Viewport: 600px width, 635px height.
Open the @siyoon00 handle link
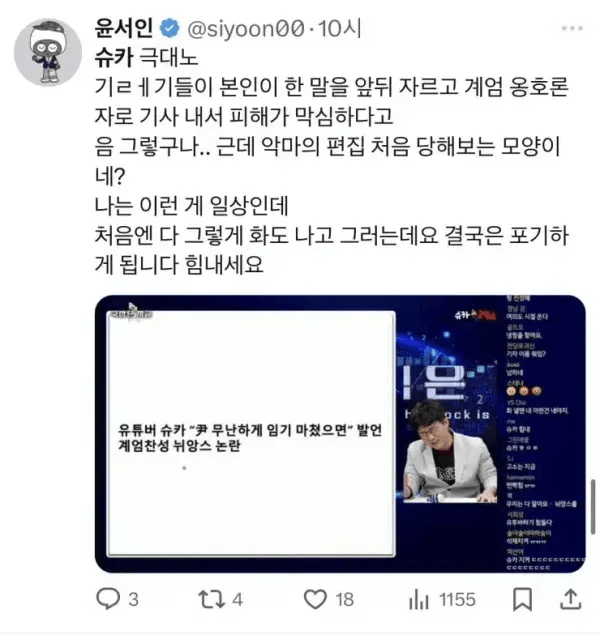(x=246, y=29)
